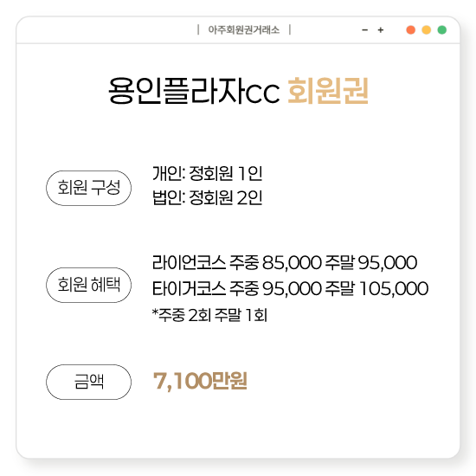Click the *주중 2회 주말 1회 note
Viewport: 476px width, 476px height.
pyautogui.click(x=209, y=315)
